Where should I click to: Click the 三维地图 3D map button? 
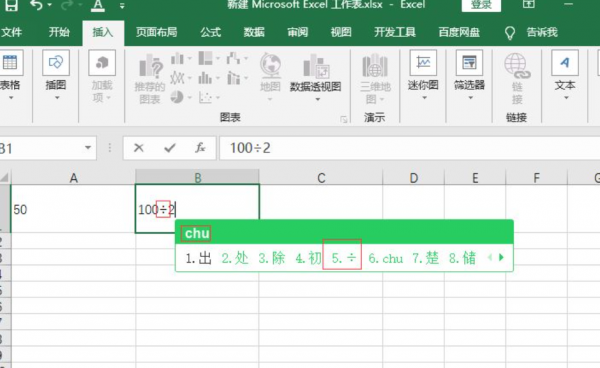(x=375, y=79)
